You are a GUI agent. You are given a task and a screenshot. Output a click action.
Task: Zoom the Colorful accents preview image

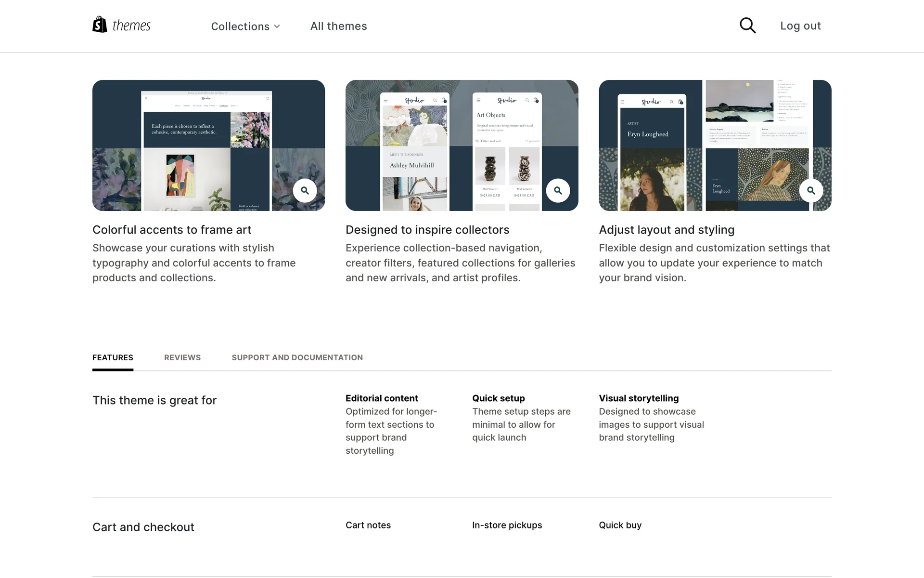click(305, 191)
